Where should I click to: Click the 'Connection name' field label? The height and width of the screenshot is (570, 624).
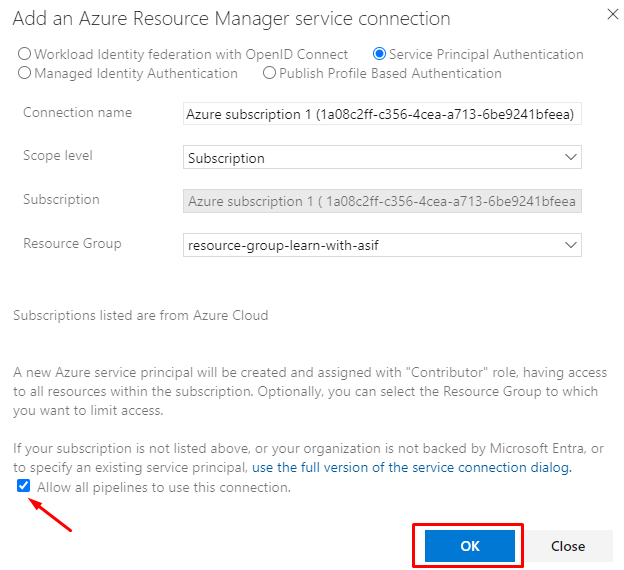(x=77, y=113)
